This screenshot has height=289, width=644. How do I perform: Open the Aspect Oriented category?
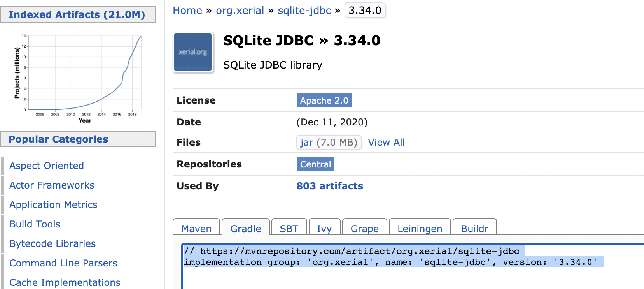coord(47,166)
